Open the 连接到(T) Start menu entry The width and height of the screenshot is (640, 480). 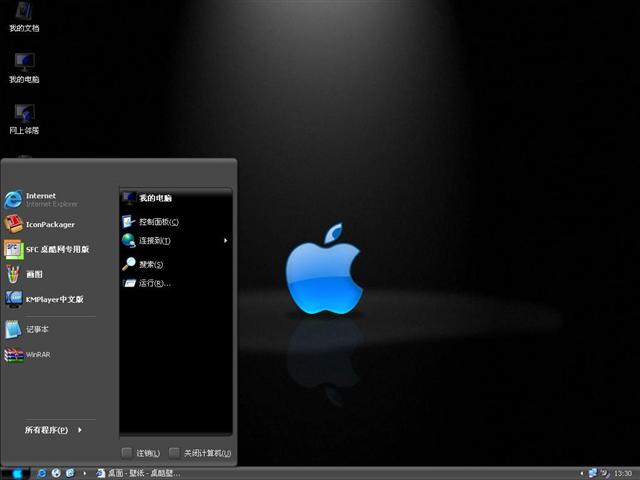pyautogui.click(x=146, y=240)
